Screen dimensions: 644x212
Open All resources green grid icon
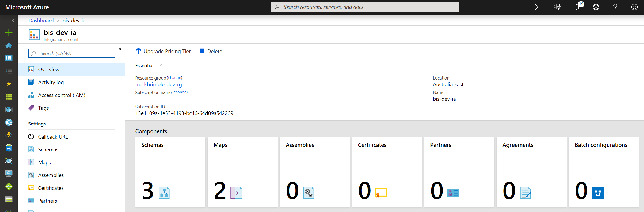pos(9,97)
